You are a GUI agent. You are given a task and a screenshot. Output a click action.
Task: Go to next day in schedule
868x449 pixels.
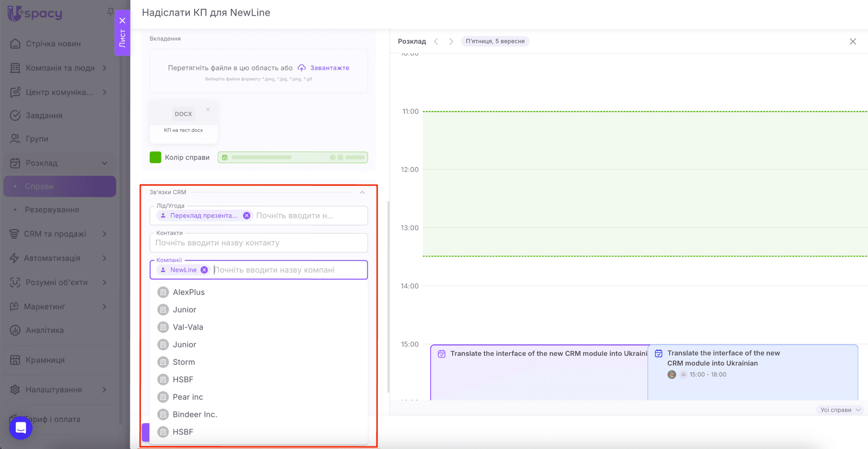pyautogui.click(x=451, y=42)
